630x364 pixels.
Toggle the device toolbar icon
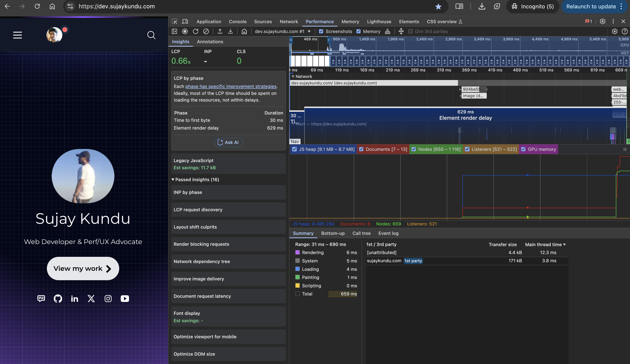pos(185,22)
